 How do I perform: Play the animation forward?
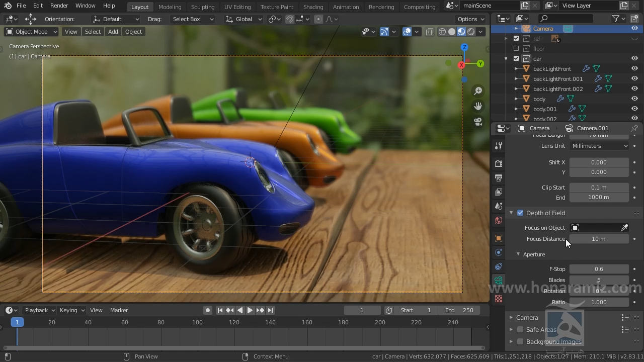coord(250,310)
